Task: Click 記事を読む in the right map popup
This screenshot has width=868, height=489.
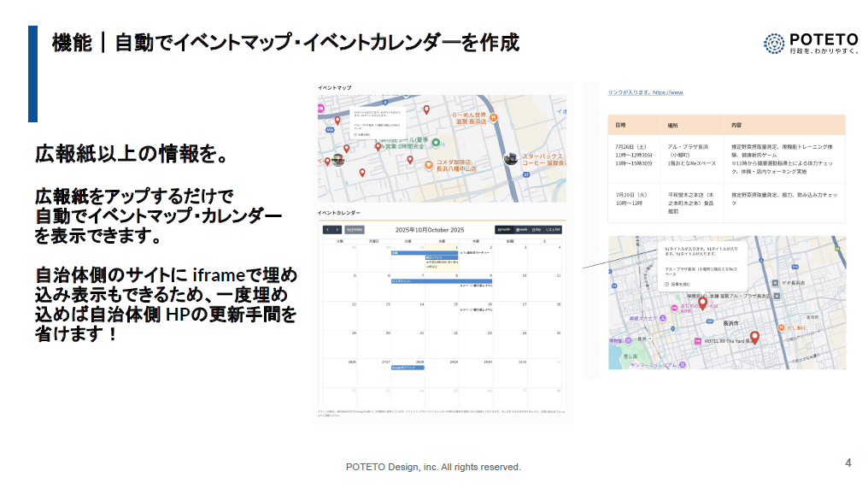Action: [677, 284]
